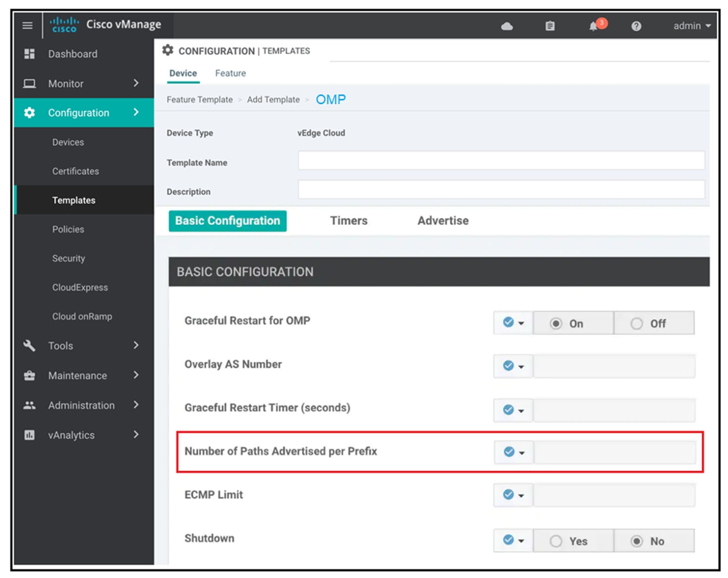Viewport: 728px width, 578px height.
Task: Expand the Tools menu chevron
Action: [x=136, y=345]
